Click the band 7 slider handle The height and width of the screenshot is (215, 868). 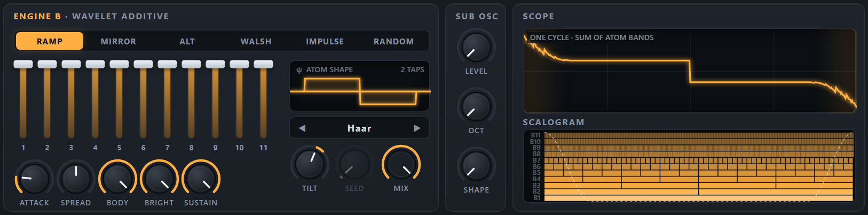click(167, 64)
